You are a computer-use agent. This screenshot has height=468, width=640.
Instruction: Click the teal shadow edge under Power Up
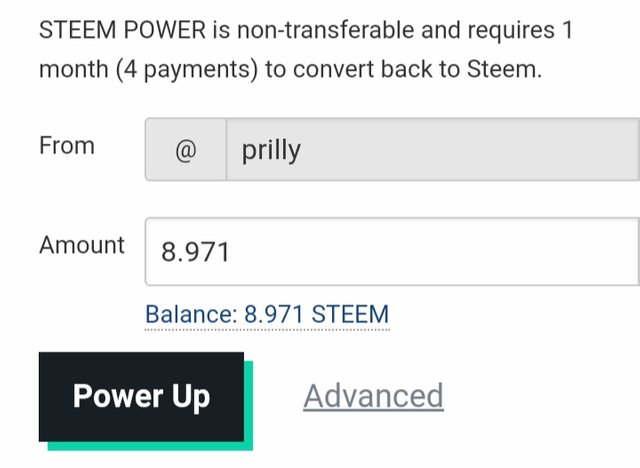(150, 446)
